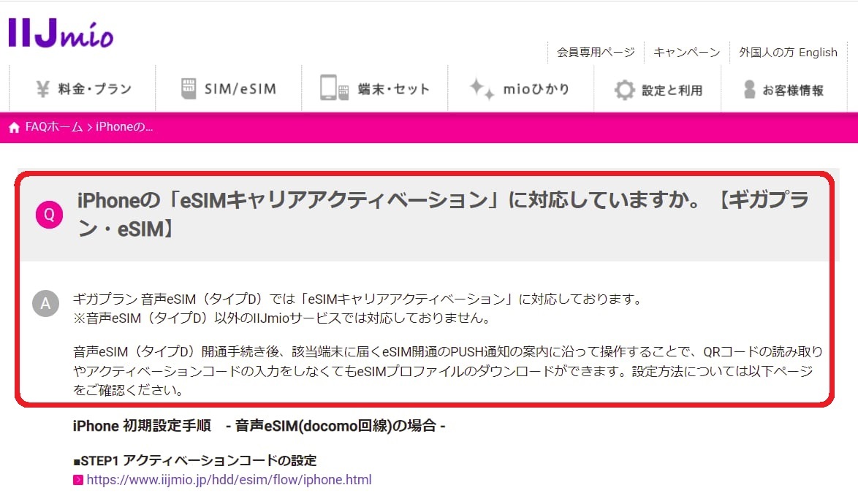Click the home icon in breadcrumb bar
This screenshot has width=858, height=504.
(14, 127)
